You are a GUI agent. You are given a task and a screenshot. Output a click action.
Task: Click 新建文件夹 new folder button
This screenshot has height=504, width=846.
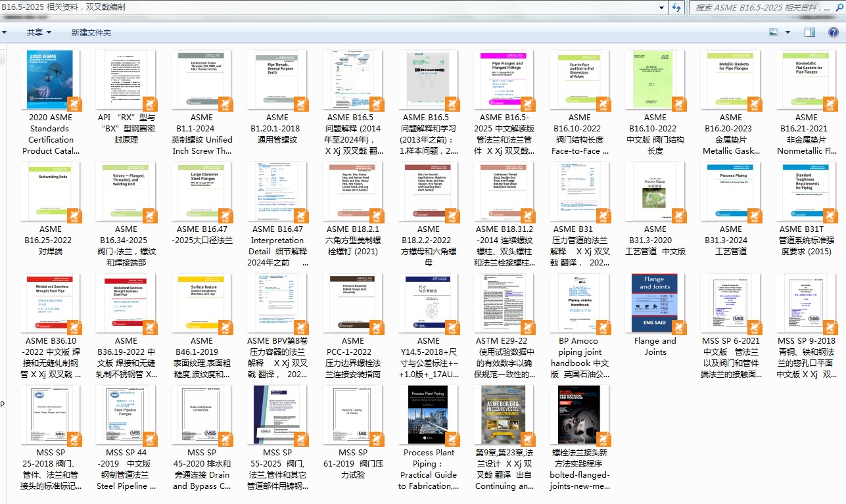91,32
